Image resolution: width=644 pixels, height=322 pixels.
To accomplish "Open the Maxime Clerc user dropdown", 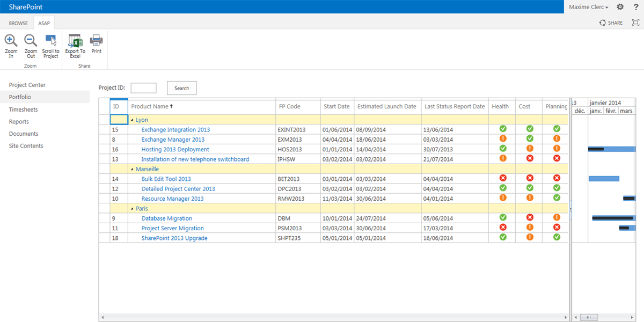I will point(590,7).
